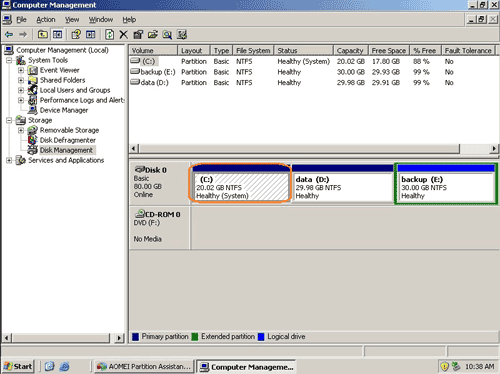Click the Refresh toolbar icon
The height and width of the screenshot is (374, 500).
pyautogui.click(x=109, y=34)
